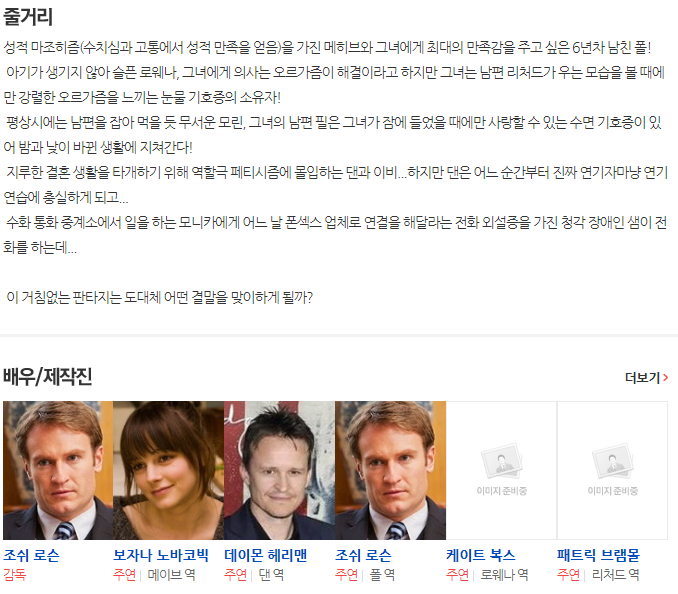This screenshot has height=594, width=678.
Task: Click director 조쉬 로슨's photo above 감독
Action: [x=58, y=470]
